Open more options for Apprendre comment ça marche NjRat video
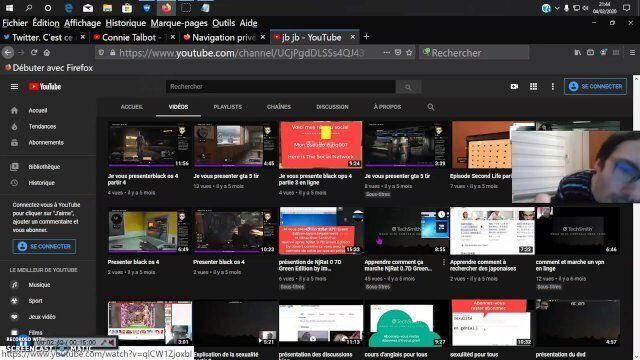Viewport: 640px width, 360px height. click(444, 262)
